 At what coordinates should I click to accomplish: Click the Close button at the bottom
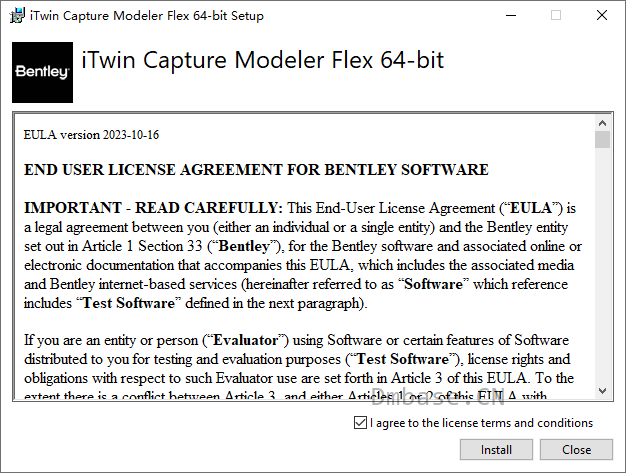pyautogui.click(x=576, y=449)
